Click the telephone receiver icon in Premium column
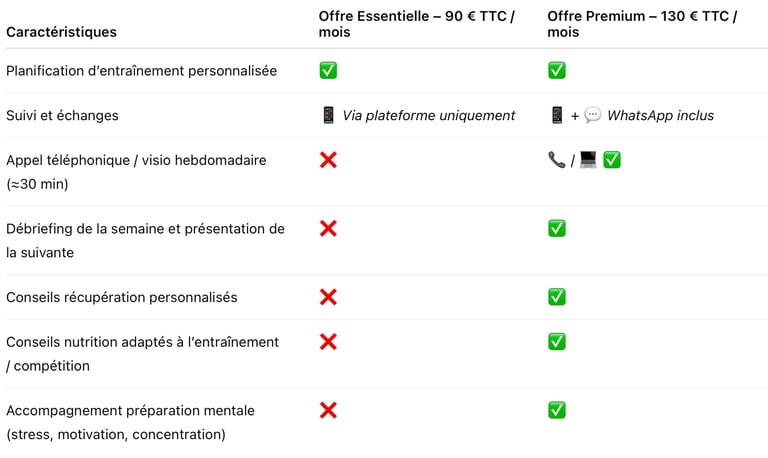The width and height of the screenshot is (768, 458). coord(557,160)
